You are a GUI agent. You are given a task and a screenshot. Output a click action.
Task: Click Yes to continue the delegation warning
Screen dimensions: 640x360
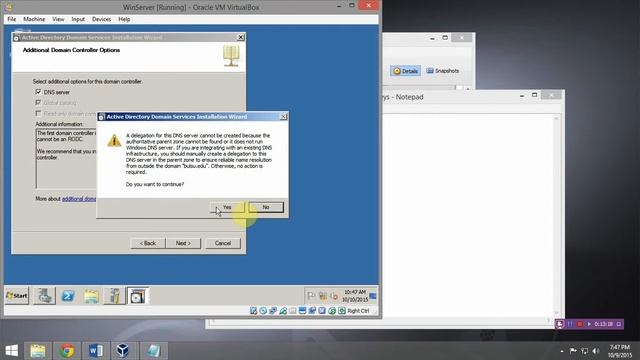227,207
